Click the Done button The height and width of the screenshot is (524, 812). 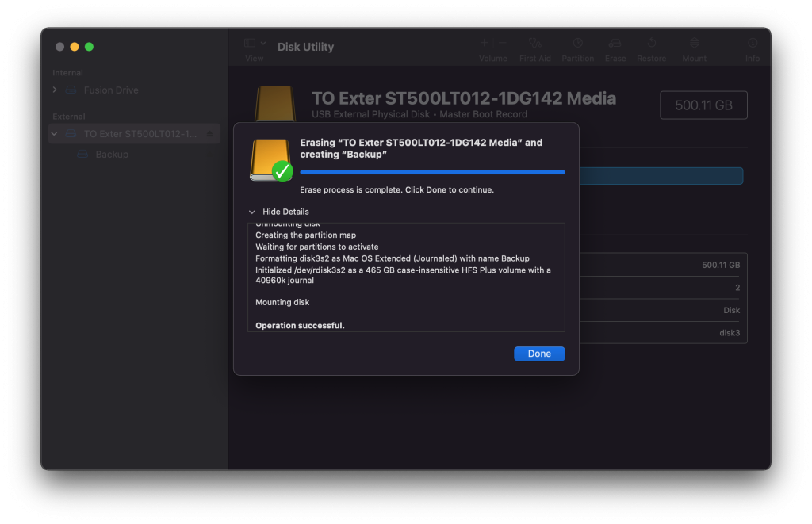pos(538,354)
